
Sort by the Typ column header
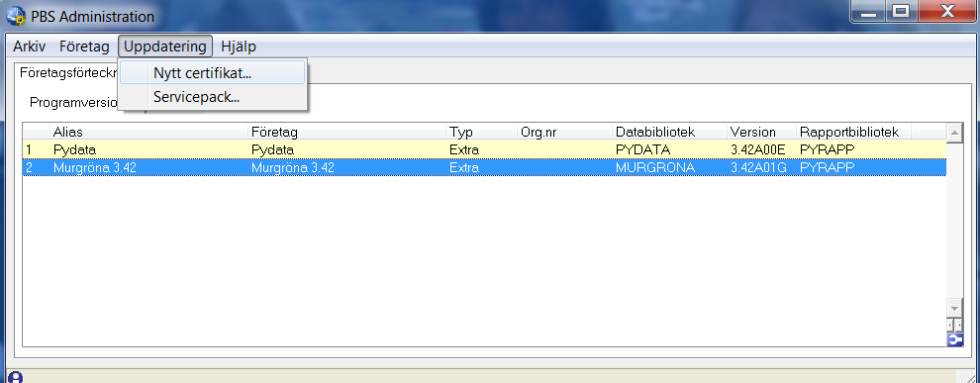coord(482,132)
